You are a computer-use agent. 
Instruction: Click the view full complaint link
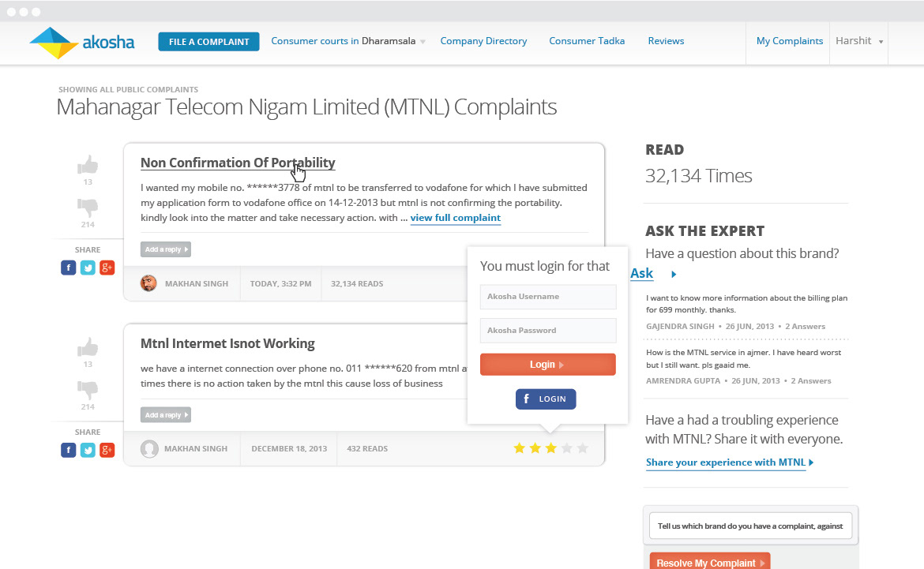[455, 218]
